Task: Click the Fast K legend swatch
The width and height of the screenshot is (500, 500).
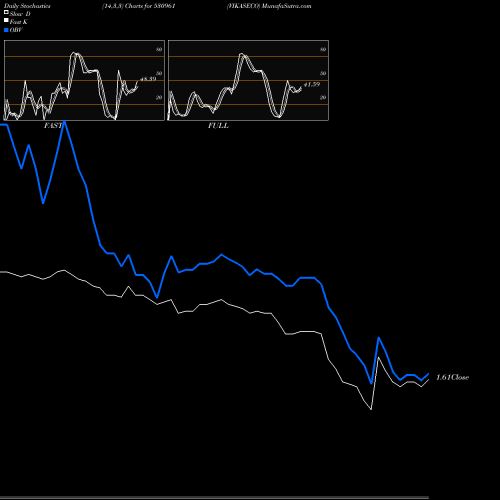Action: point(6,21)
